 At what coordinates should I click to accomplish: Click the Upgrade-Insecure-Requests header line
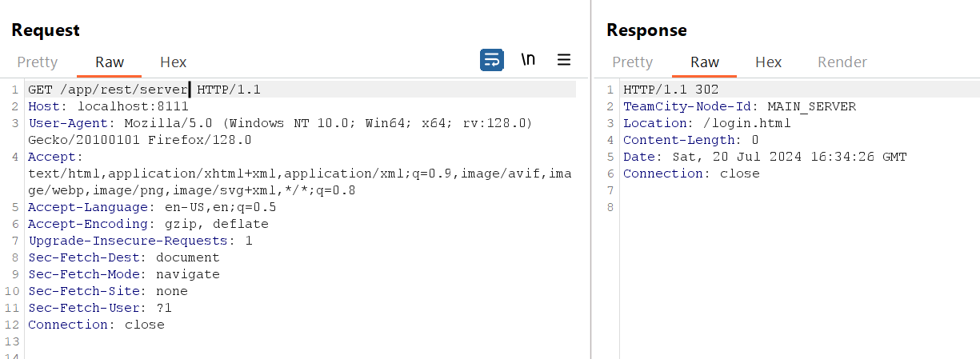pos(140,241)
